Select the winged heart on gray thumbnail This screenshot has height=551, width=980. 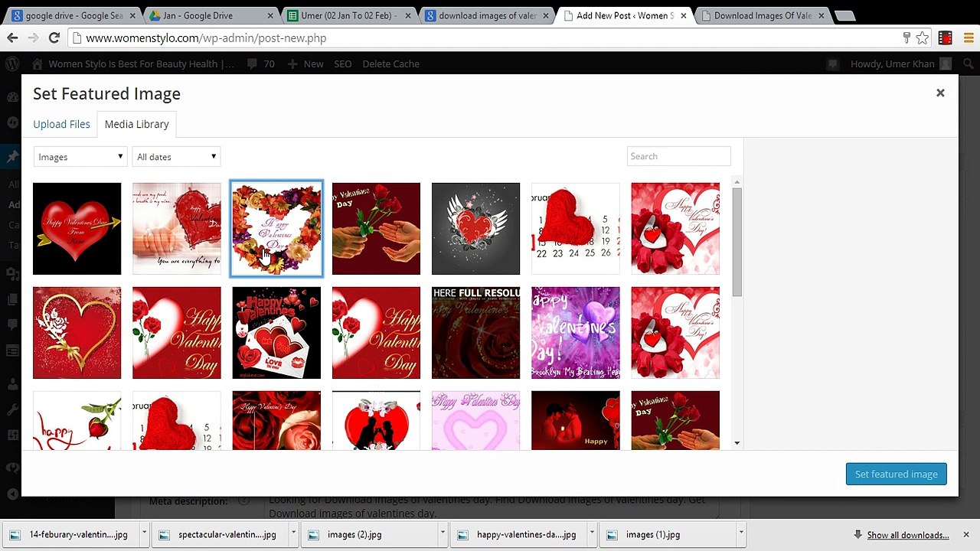click(x=475, y=228)
